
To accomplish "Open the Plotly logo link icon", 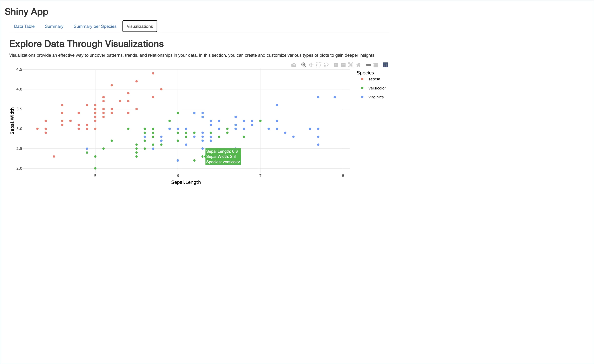I will point(385,65).
